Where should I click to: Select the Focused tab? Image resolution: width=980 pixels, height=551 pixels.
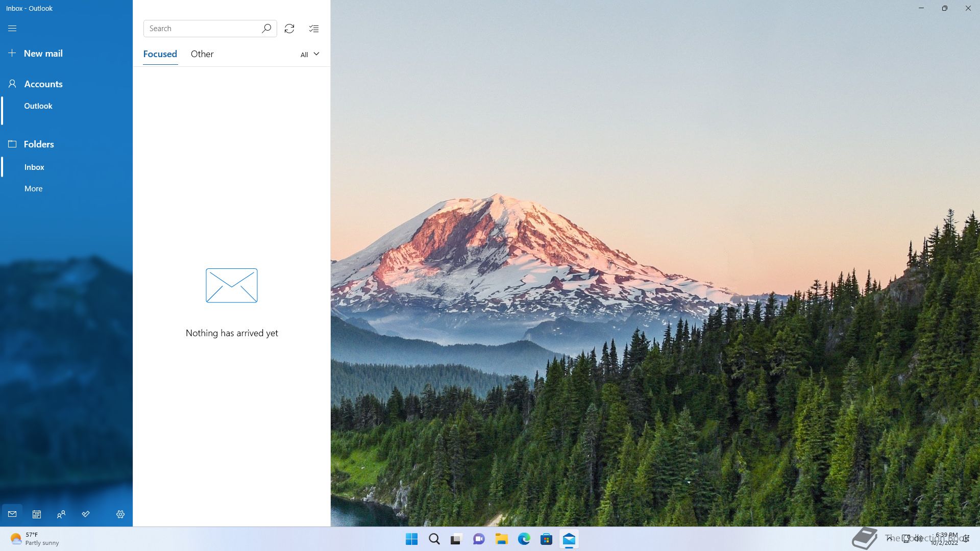click(160, 54)
